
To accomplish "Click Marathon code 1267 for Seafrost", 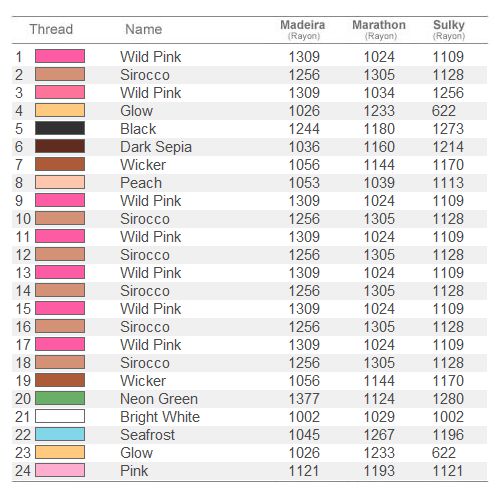I will pyautogui.click(x=379, y=435).
